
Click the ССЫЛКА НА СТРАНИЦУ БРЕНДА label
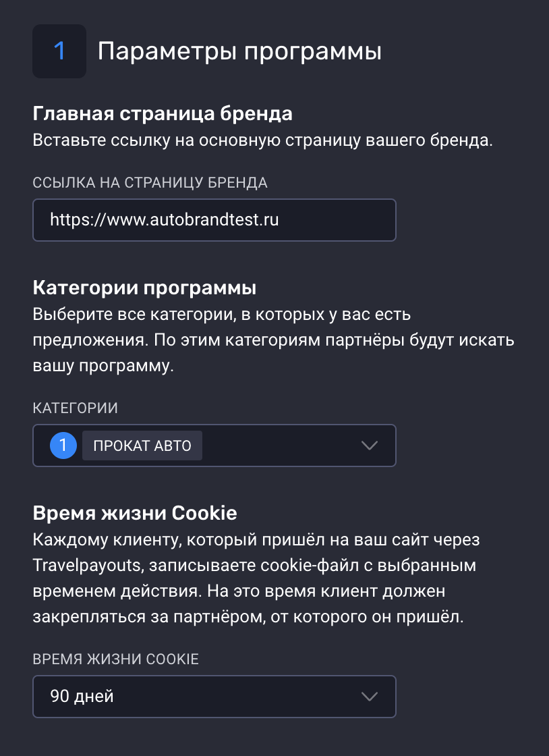[150, 182]
